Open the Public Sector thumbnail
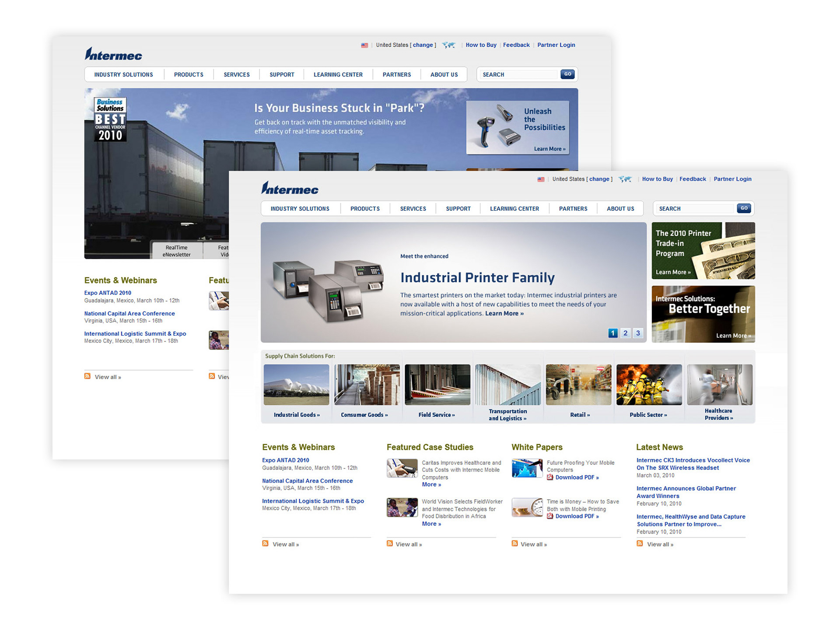The image size is (840, 630). click(x=649, y=385)
